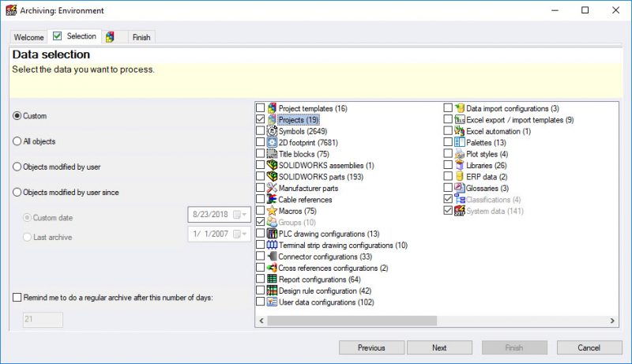
Task: Click the Cable references icon
Action: (272, 199)
